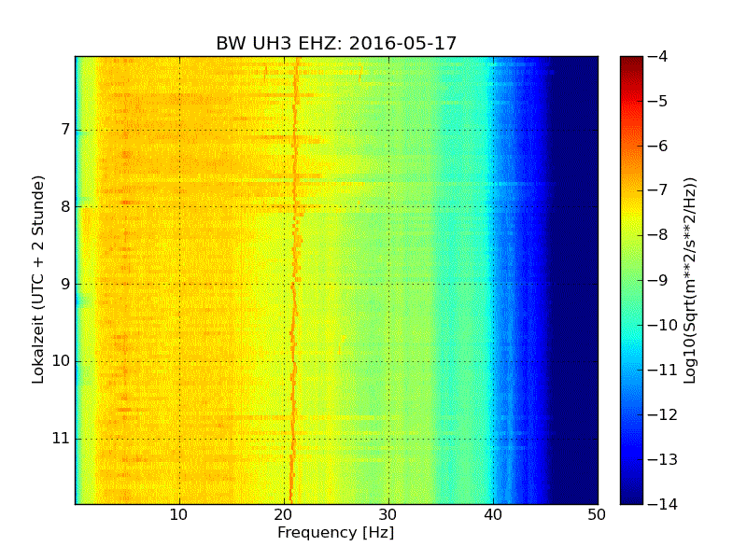
Task: Click colorbar tick label −5
Action: coord(658,101)
